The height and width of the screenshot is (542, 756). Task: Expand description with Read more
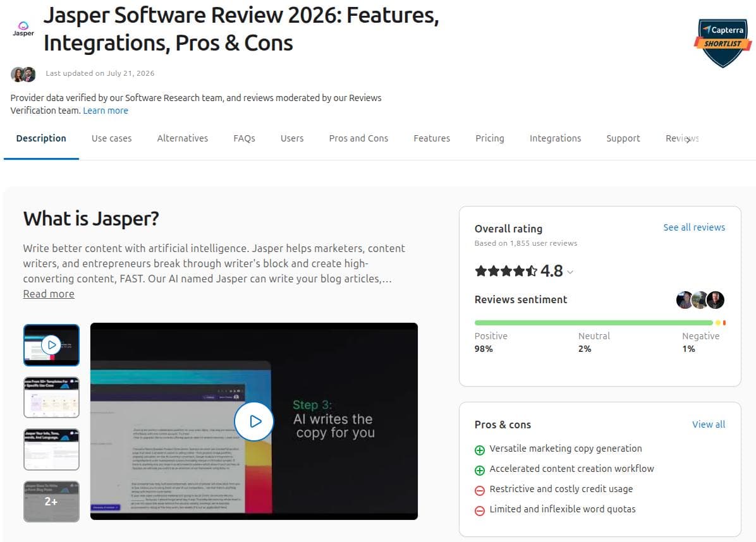coord(49,294)
